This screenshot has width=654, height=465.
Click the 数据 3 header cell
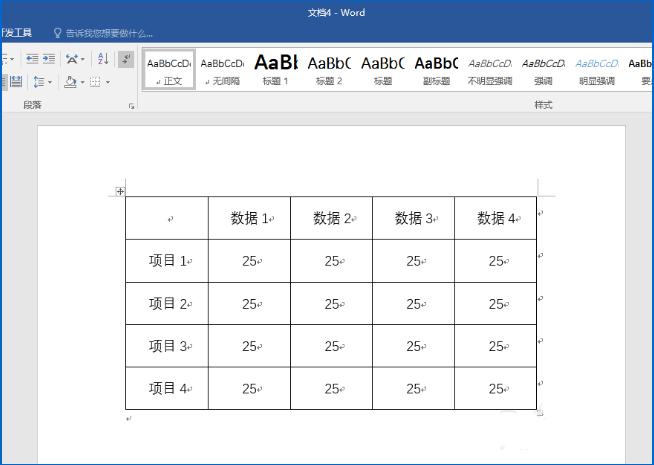click(x=414, y=218)
